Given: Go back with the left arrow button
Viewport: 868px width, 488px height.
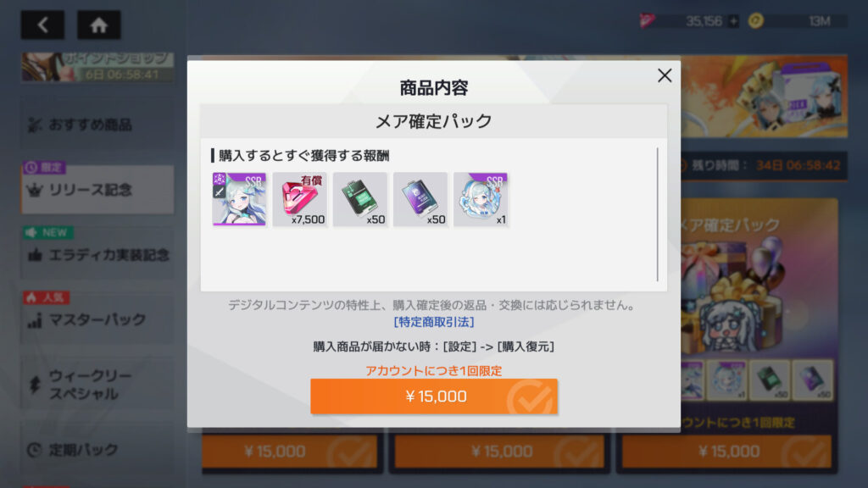Looking at the screenshot, I should click(x=42, y=25).
